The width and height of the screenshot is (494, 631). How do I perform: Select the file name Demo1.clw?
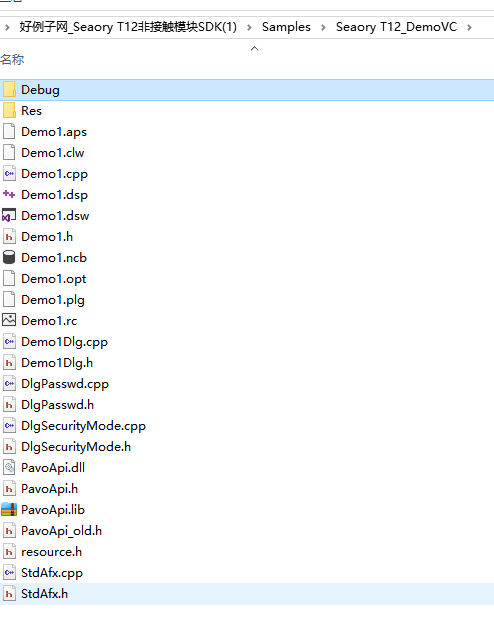pos(53,153)
